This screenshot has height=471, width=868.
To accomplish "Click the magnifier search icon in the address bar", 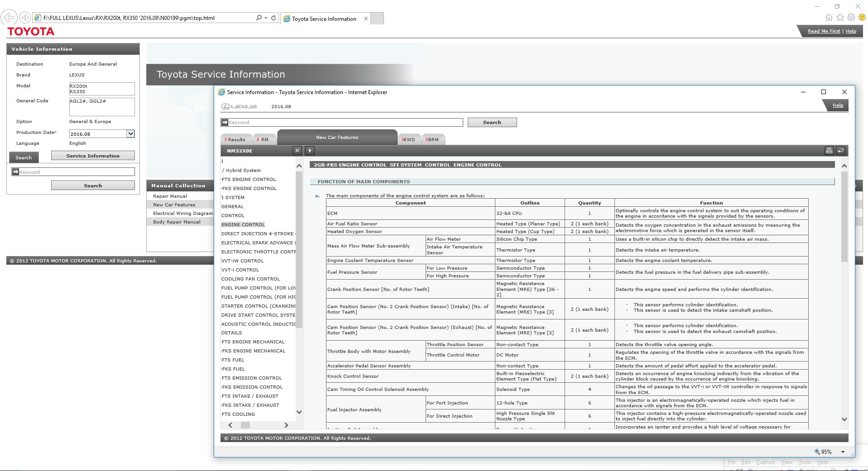I will coord(259,18).
